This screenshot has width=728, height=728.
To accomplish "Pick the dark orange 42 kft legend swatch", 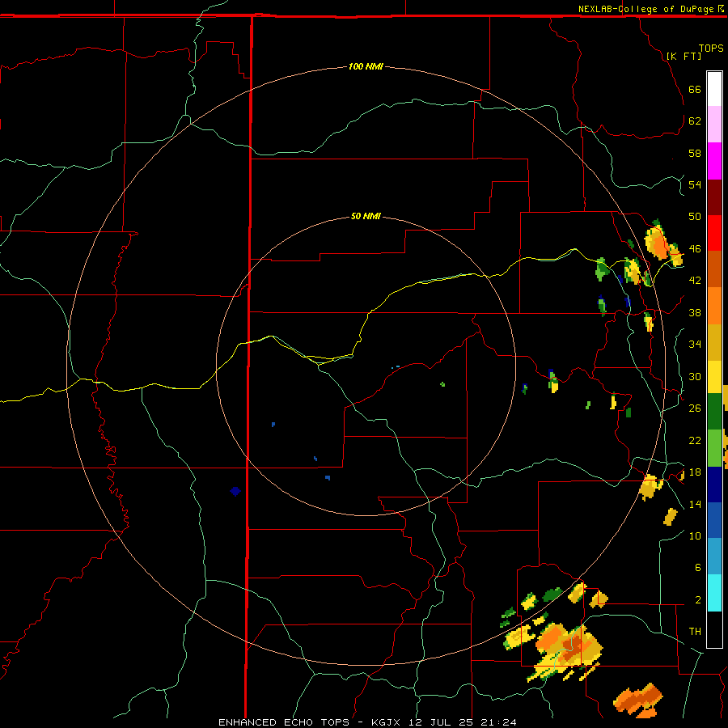I will coord(714,269).
